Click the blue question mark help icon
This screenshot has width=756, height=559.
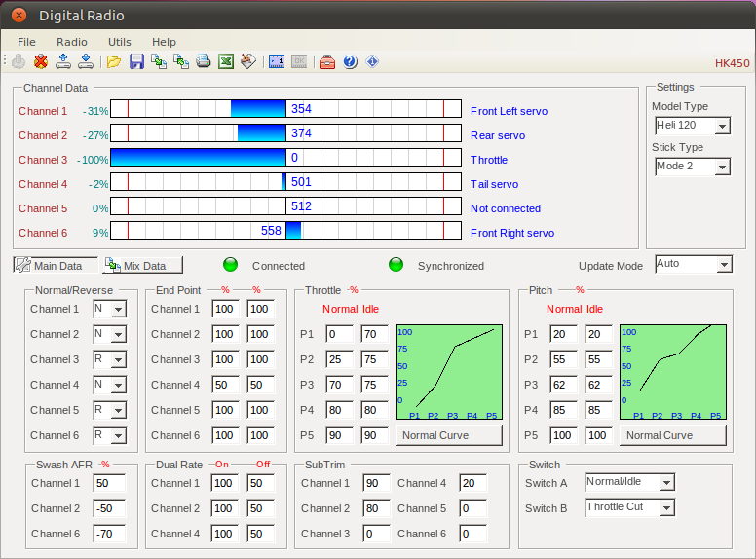tap(350, 62)
